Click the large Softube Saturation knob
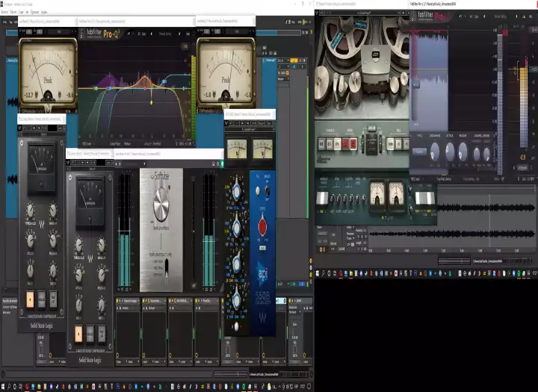This screenshot has width=538, height=392. pyautogui.click(x=161, y=205)
